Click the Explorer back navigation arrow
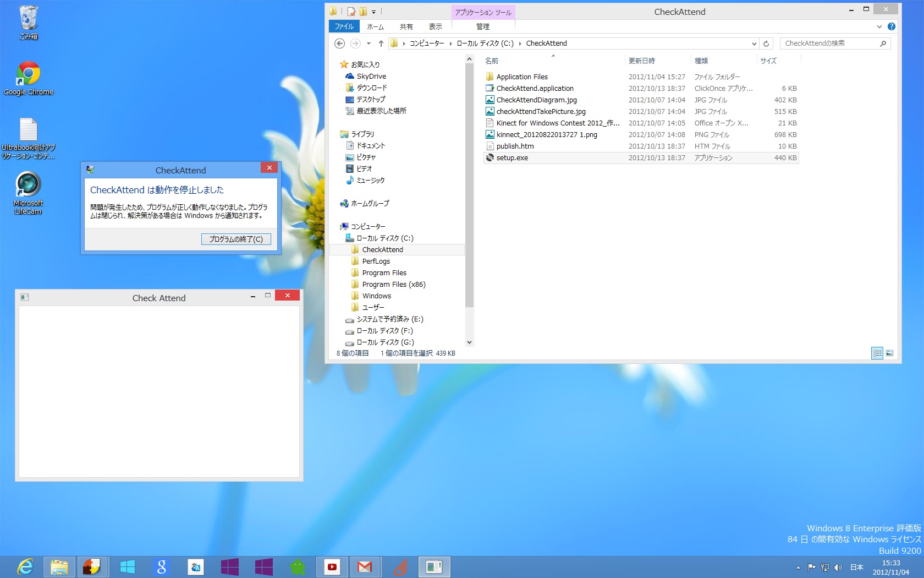 [x=339, y=43]
